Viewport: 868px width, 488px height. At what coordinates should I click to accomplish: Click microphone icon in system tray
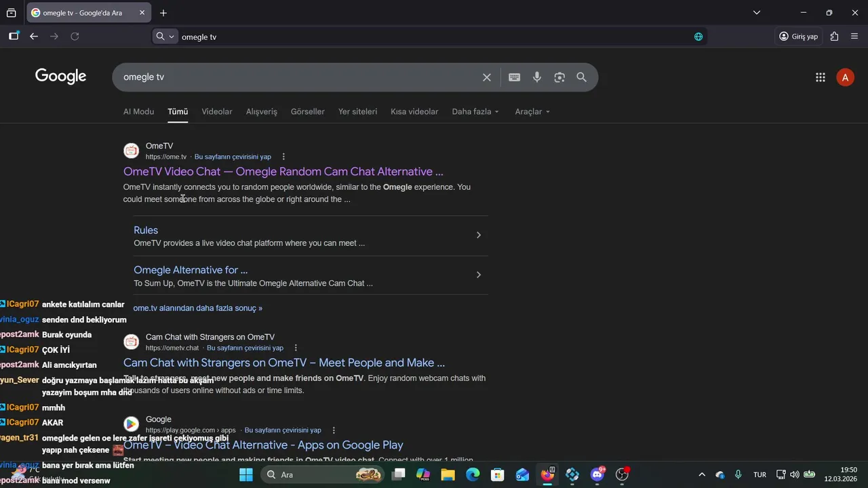pos(738,474)
